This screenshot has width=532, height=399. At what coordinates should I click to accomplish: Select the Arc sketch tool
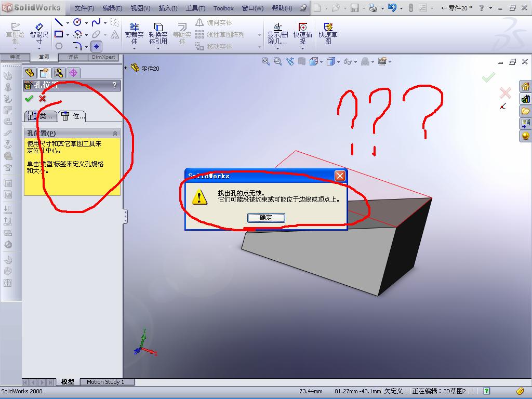[78, 34]
